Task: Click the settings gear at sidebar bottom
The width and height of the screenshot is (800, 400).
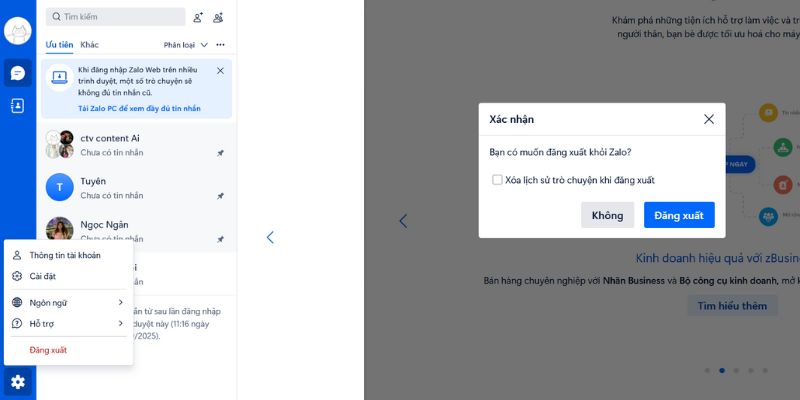Action: [18, 382]
